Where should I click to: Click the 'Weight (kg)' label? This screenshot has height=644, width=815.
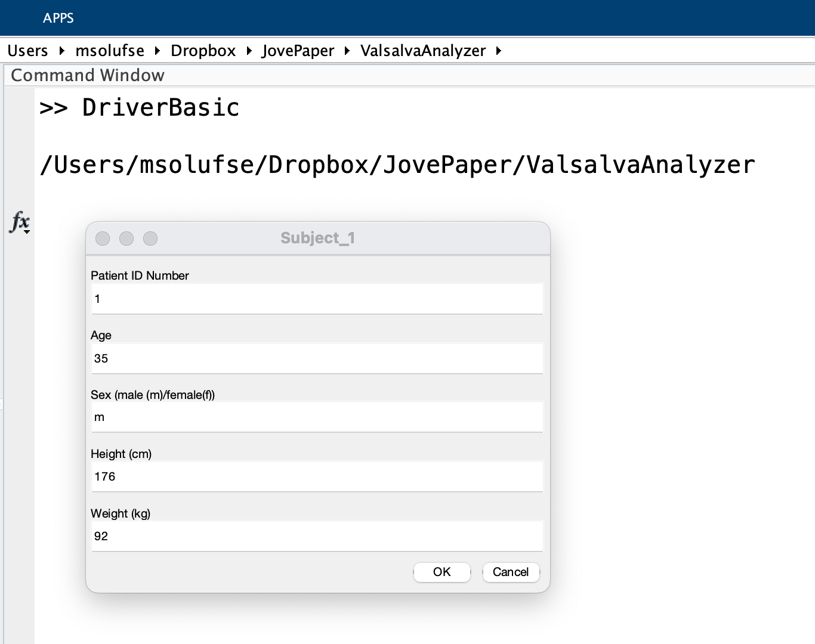tap(121, 513)
